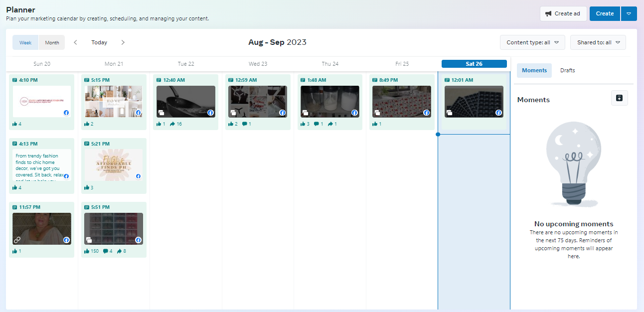
Task: Click share count 8 on 5:51 PM post
Action: 122,251
